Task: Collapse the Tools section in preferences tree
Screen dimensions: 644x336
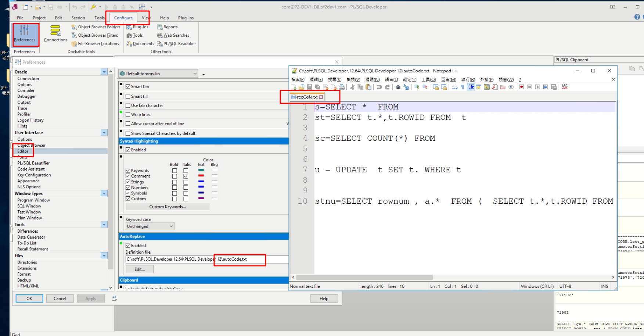Action: pos(104,225)
